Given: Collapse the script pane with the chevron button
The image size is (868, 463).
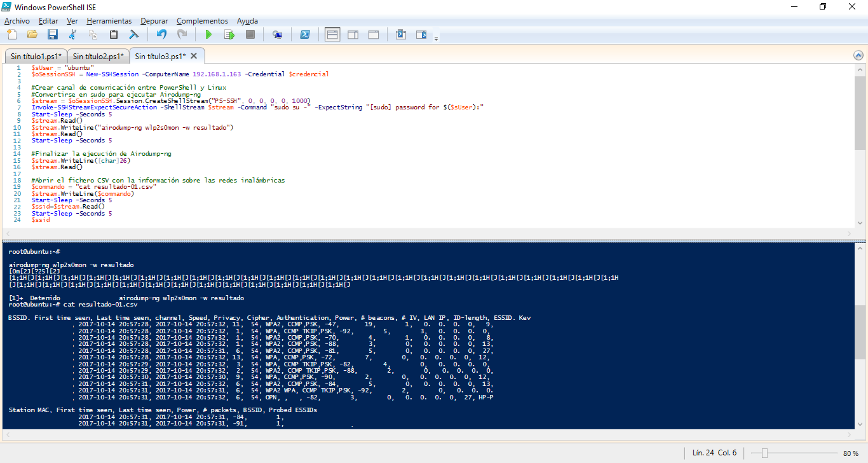Looking at the screenshot, I should (858, 55).
